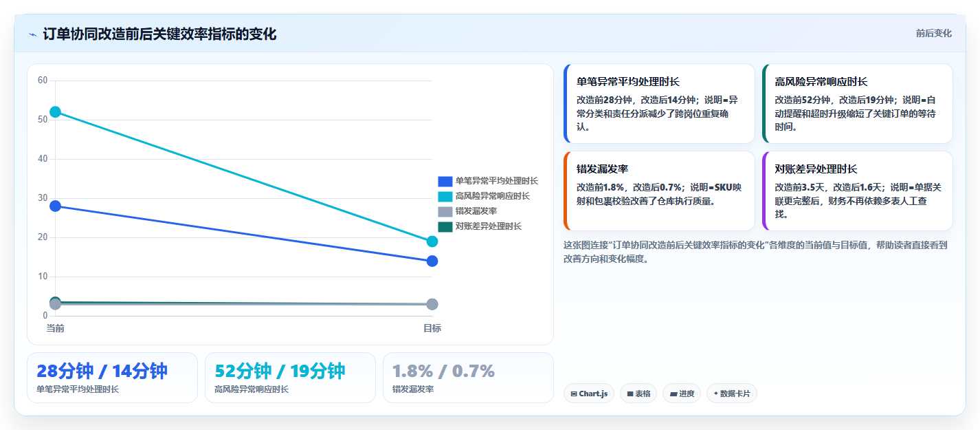Click the icon in the 进度 tag
This screenshot has width=980, height=430.
pos(673,394)
